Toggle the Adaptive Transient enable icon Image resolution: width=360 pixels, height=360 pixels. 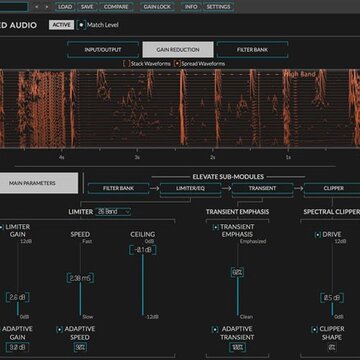click(215, 330)
